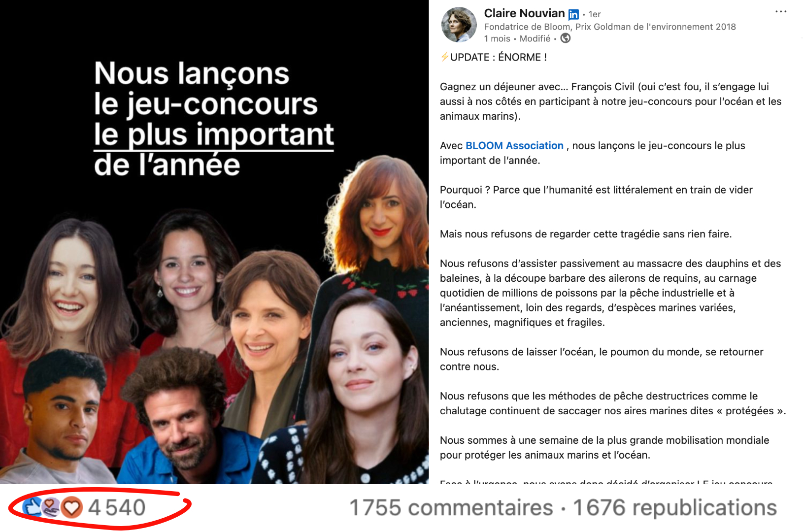803x532 pixels.
Task: Open Claire Nouvian's profile picture
Action: pyautogui.click(x=459, y=25)
